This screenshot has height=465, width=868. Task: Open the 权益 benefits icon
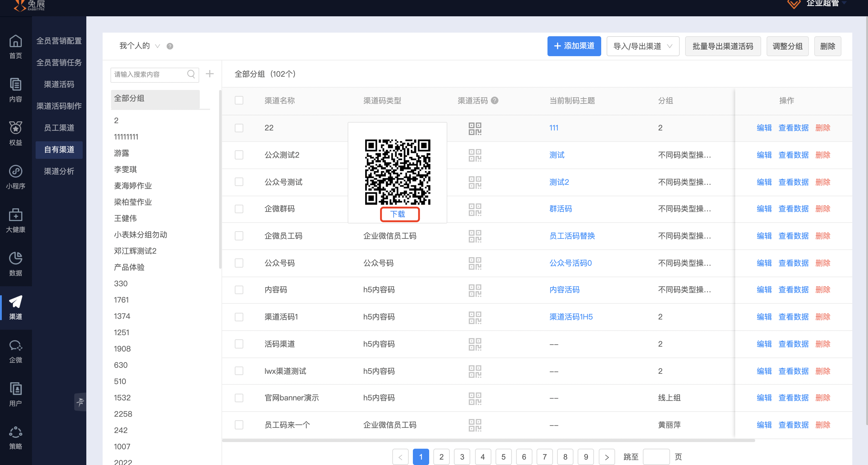coord(15,128)
